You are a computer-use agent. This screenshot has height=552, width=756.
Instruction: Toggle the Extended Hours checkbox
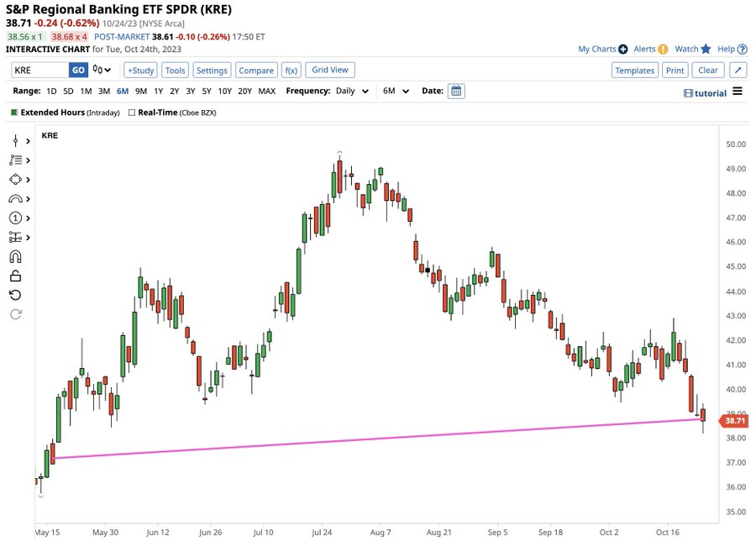tap(14, 113)
